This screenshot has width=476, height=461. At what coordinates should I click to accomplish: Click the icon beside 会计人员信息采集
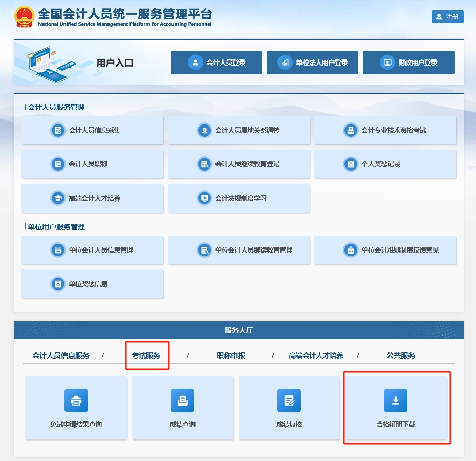(x=58, y=130)
